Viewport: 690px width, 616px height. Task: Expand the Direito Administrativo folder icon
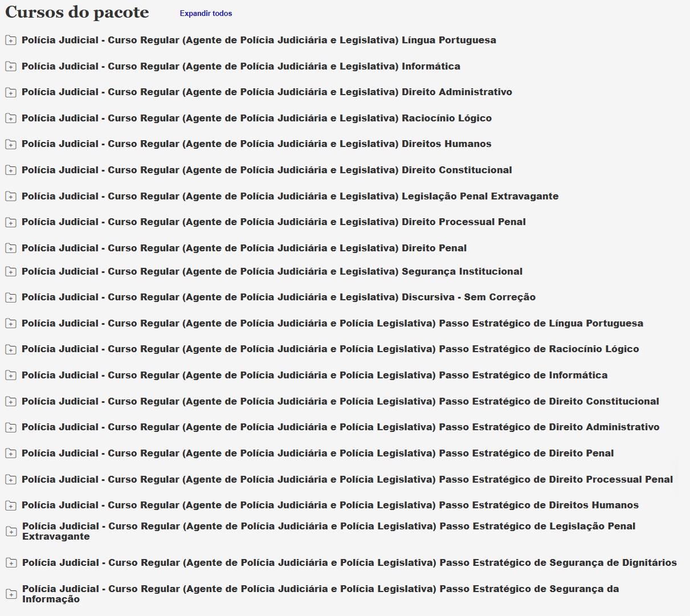pyautogui.click(x=11, y=92)
